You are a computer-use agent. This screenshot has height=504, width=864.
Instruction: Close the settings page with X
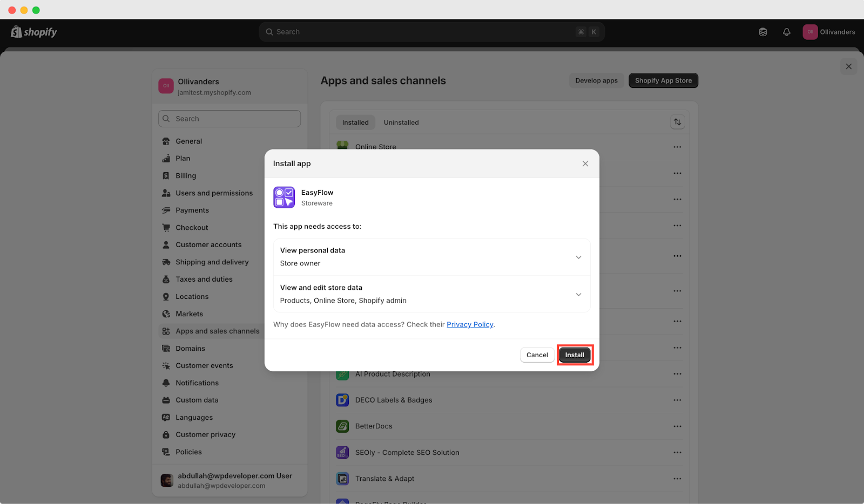point(849,66)
